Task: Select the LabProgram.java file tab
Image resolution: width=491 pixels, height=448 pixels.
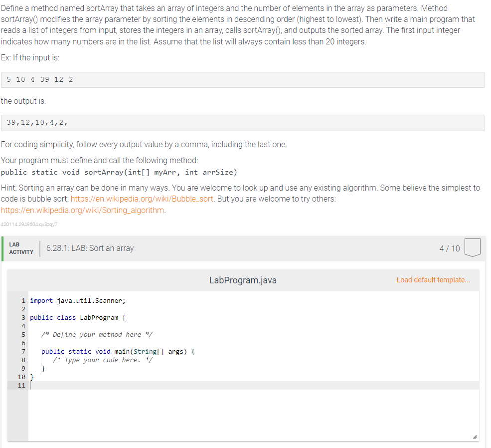Action: point(243,280)
